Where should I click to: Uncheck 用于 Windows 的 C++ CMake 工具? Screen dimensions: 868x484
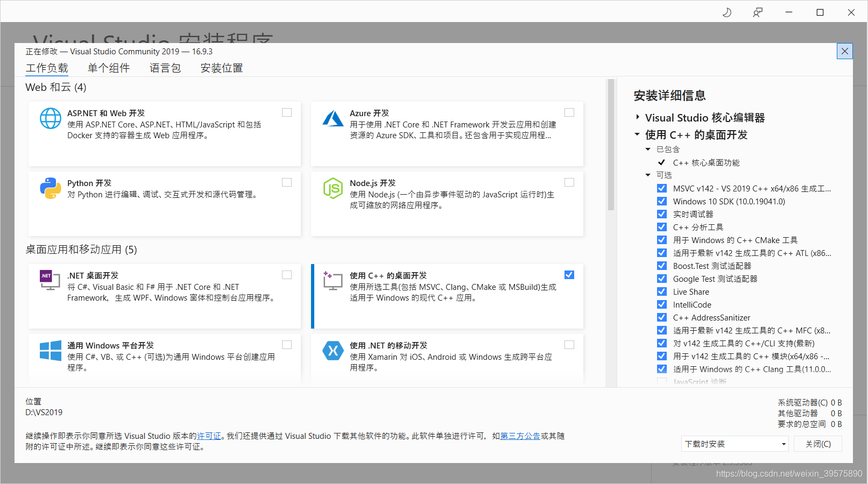662,240
